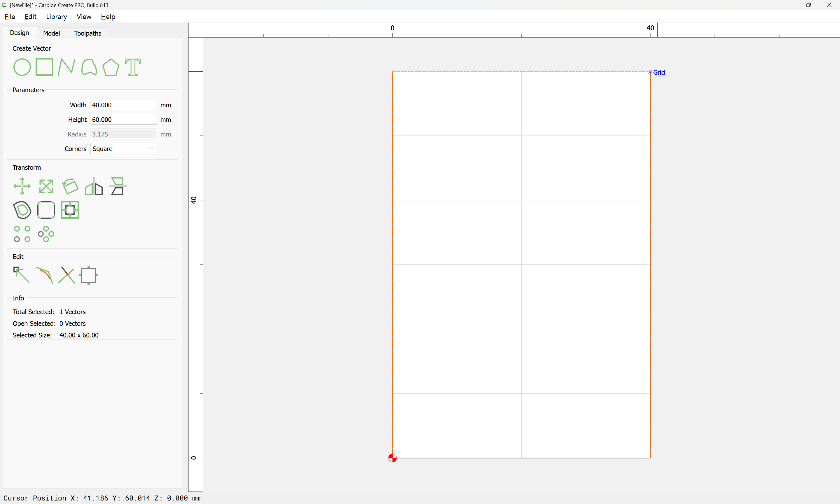This screenshot has width=840, height=504.
Task: Click the 0 mark on horizontal ruler
Action: point(393,28)
